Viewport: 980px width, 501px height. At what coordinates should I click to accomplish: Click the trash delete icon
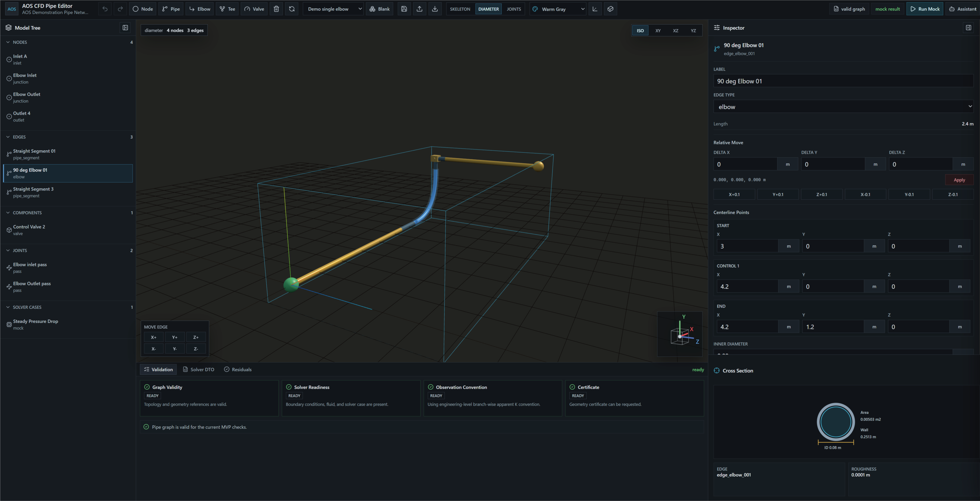pos(277,9)
